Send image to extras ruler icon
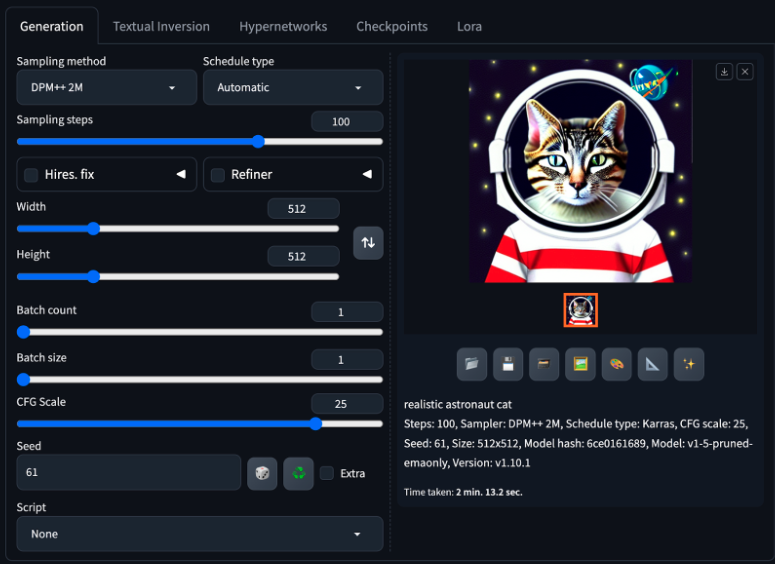This screenshot has height=564, width=775. point(652,364)
